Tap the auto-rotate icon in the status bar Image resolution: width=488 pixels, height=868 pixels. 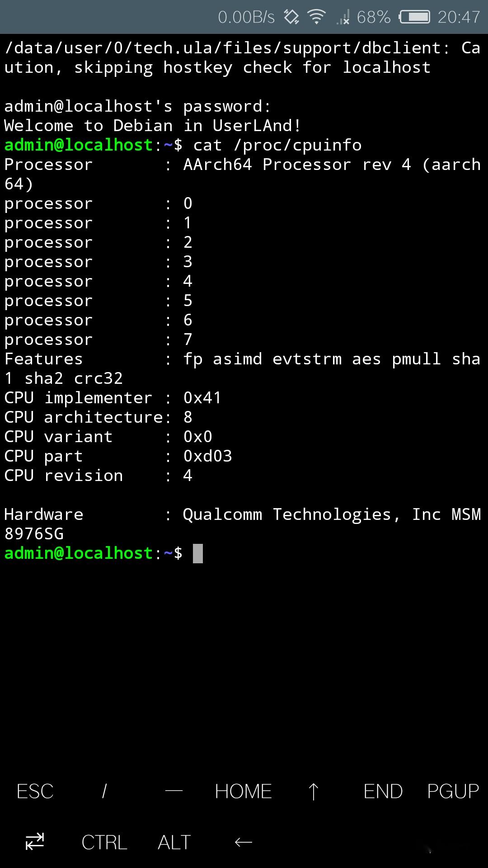tap(291, 17)
